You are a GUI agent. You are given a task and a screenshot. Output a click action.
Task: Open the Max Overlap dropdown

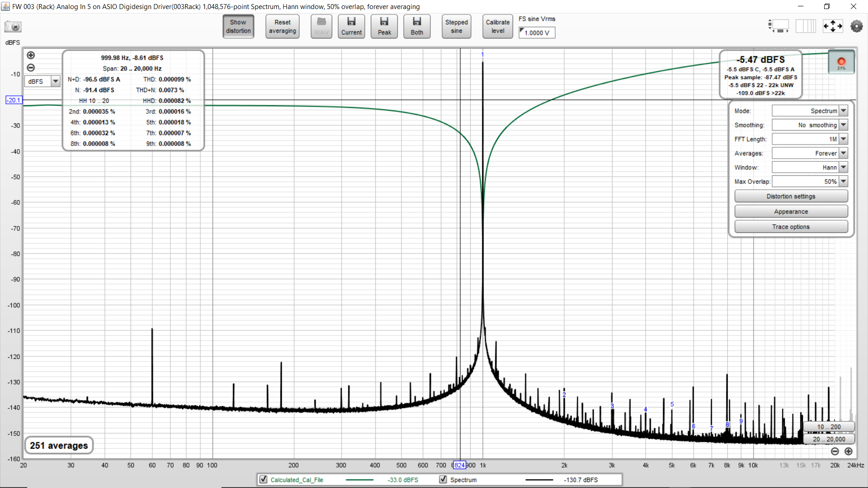click(x=810, y=182)
